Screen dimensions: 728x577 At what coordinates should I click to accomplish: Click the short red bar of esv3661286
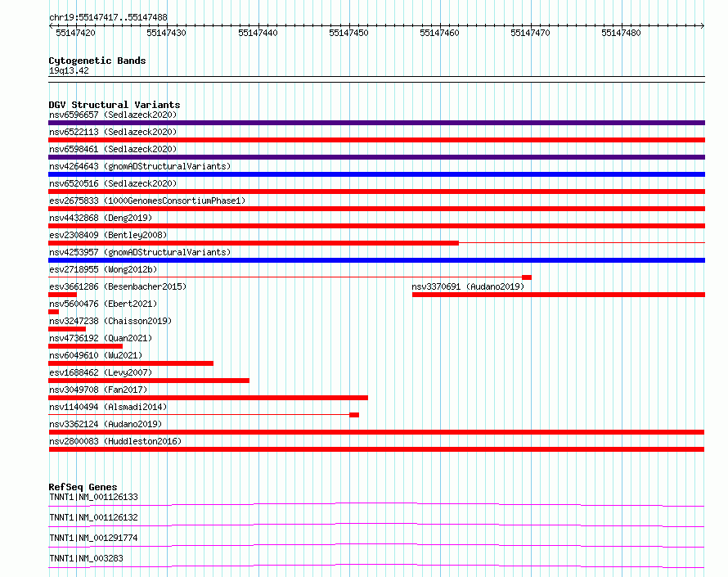(63, 295)
